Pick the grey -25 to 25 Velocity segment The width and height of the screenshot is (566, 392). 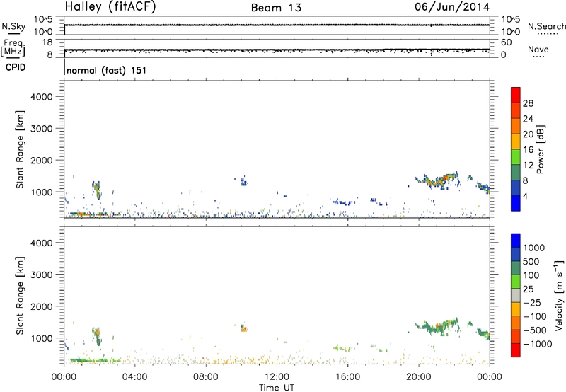(516, 295)
